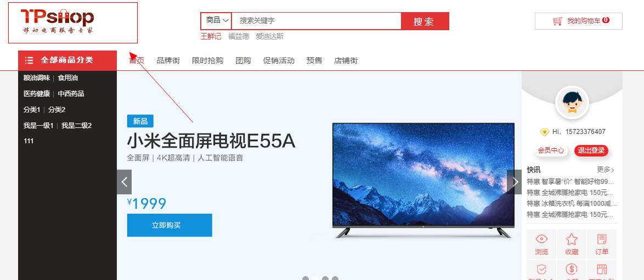The image size is (644, 280).
Task: Click the storefront shop icon
Action: pyautogui.click(x=602, y=270)
